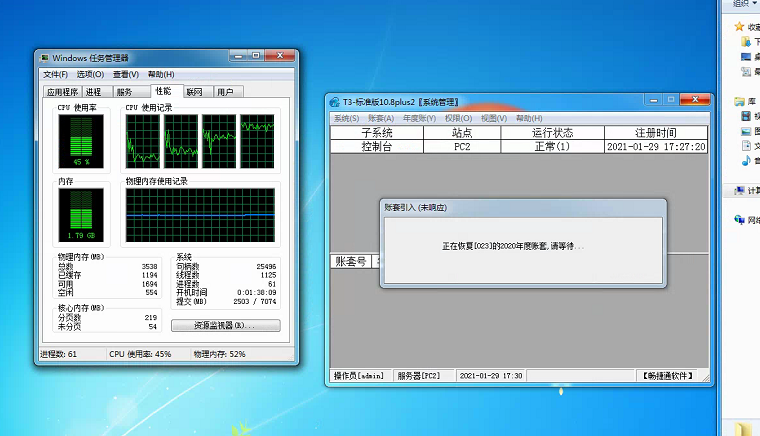Open the 帮助(H) menu in Task Manager
The image size is (760, 436).
point(161,74)
